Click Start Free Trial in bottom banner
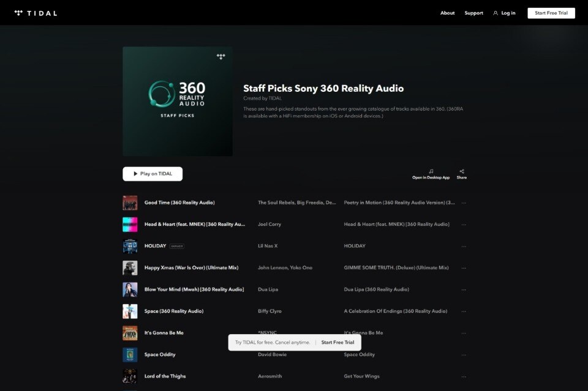Screen dimensions: 588x391 337,342
